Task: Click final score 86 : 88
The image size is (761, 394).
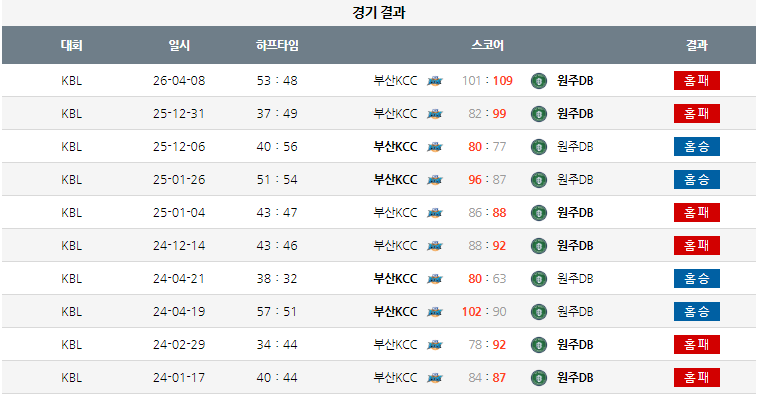Action: pos(487,213)
